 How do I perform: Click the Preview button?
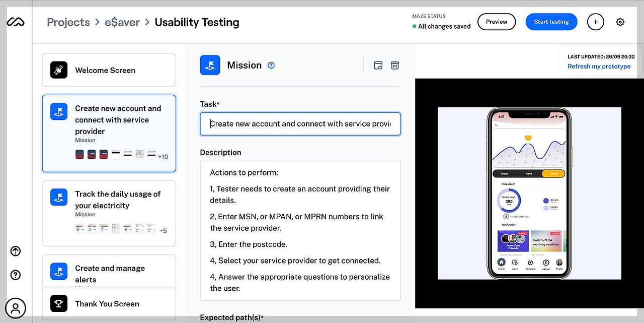[497, 22]
